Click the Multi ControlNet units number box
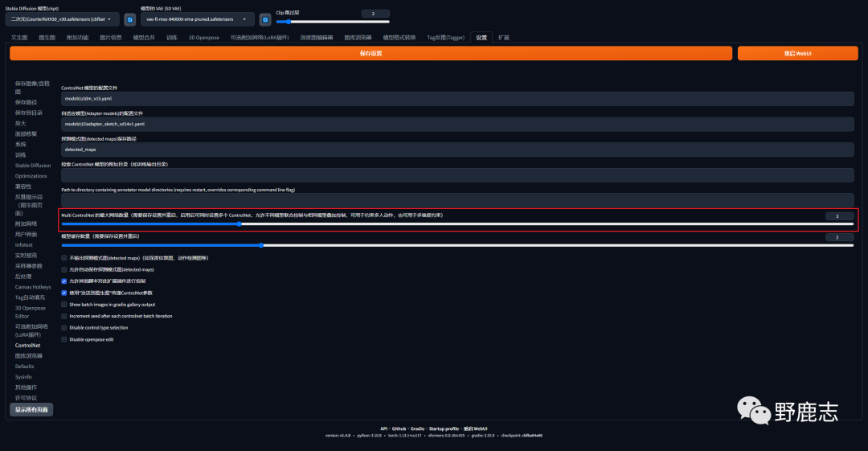This screenshot has width=868, height=451. click(839, 216)
